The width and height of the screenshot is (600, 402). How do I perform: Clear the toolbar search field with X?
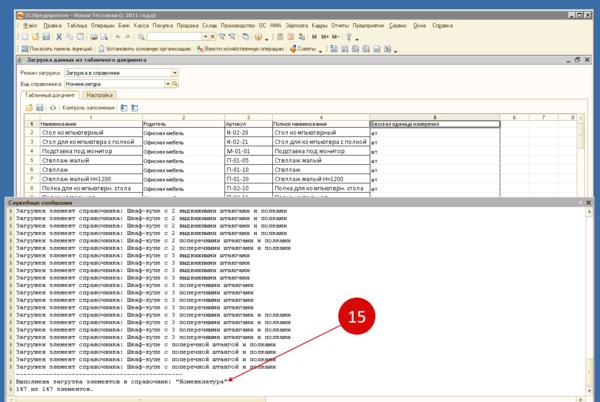click(x=212, y=37)
